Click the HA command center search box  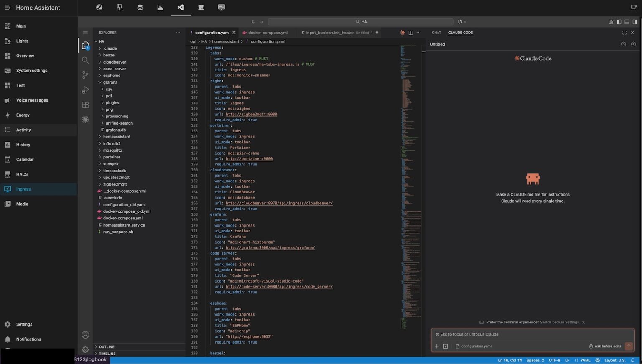coord(361,22)
